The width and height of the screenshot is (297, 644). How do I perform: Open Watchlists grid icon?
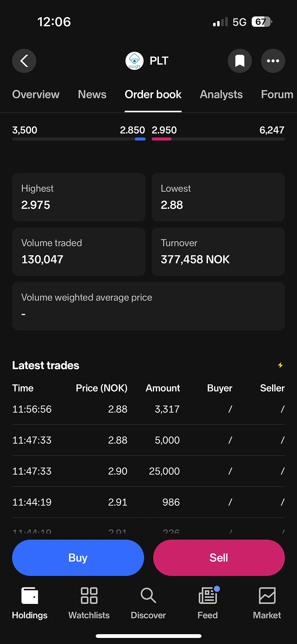click(x=89, y=604)
